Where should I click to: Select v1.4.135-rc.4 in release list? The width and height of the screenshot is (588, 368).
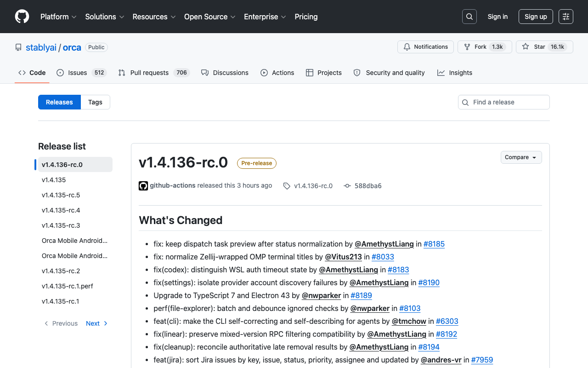75,210
